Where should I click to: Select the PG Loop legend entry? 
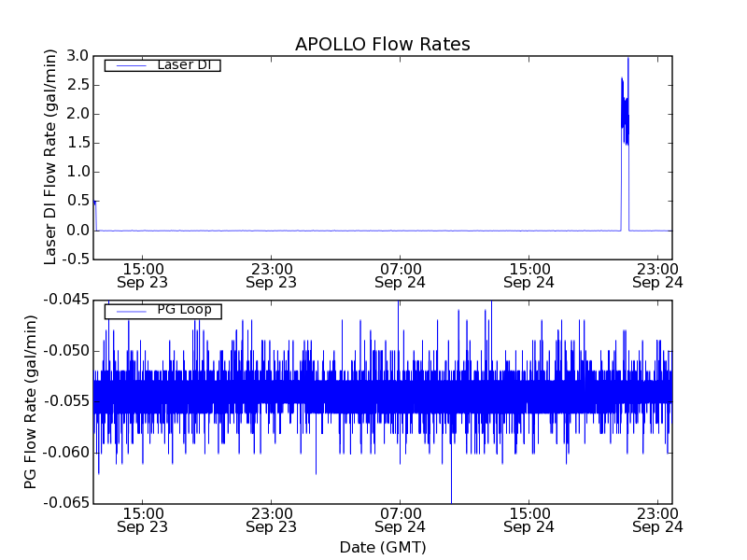[x=162, y=311]
